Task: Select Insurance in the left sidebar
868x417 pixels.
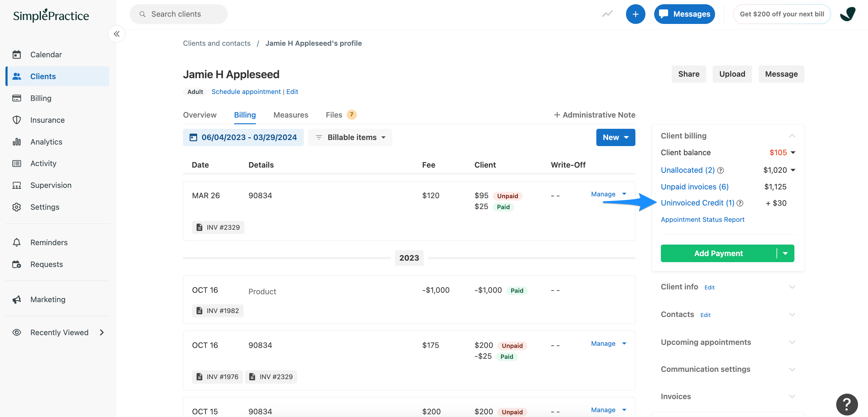Action: (47, 120)
